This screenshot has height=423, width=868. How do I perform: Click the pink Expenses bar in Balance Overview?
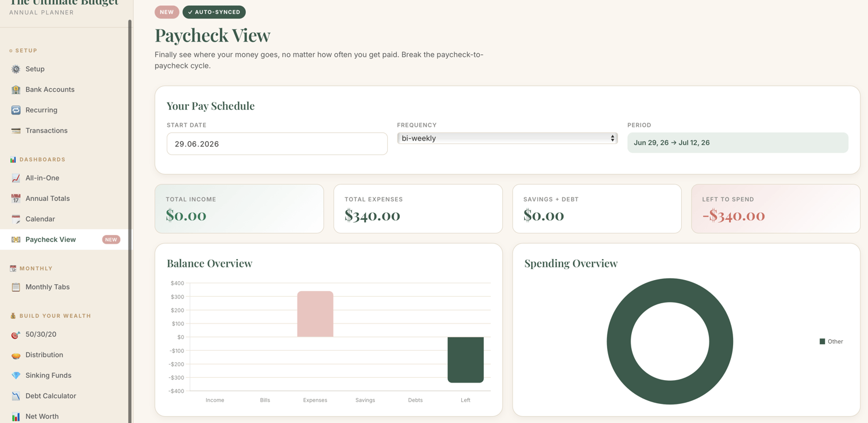(x=315, y=314)
